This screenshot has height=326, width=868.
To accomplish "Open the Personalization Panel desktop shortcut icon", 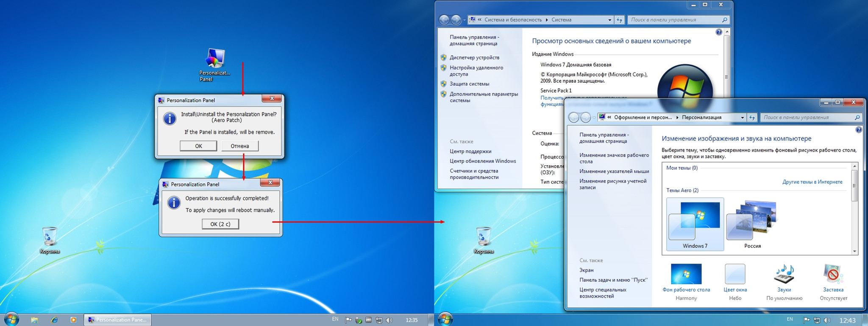I will click(x=215, y=65).
